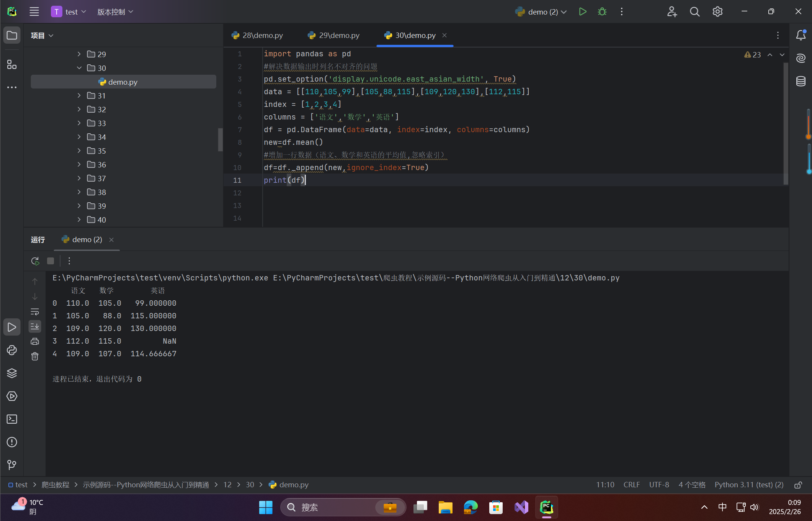Run the demo (2) configuration
Screen dimensions: 812x521
(582, 12)
